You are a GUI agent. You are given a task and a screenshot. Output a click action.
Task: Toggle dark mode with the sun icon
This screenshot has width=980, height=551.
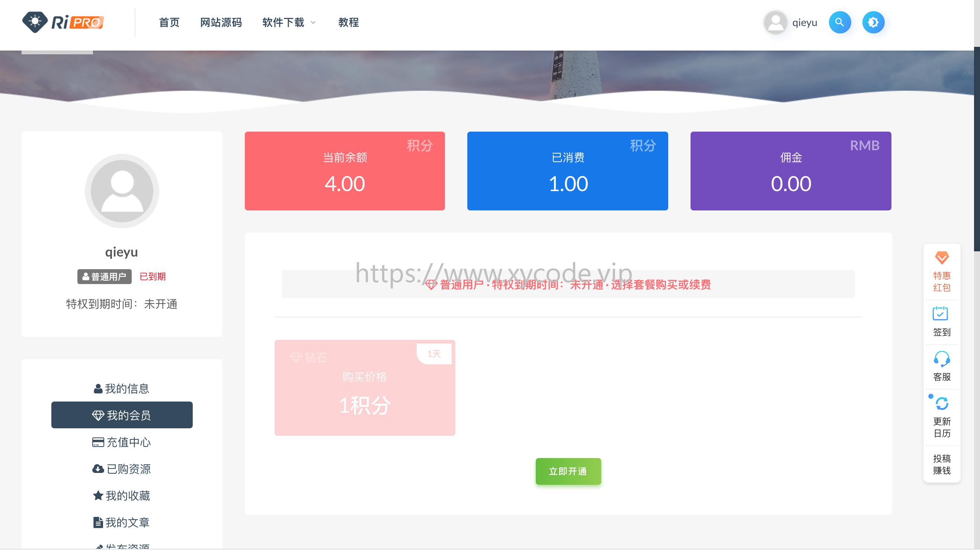[x=873, y=22]
